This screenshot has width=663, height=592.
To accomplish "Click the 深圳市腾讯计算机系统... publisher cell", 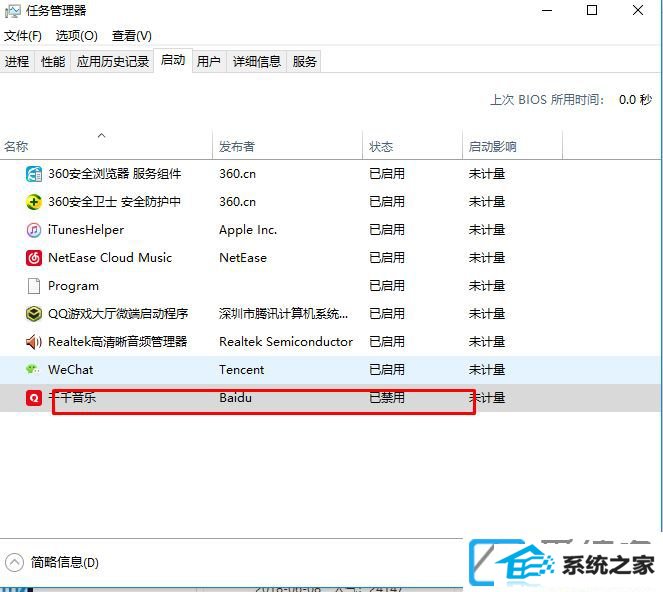I will point(283,314).
